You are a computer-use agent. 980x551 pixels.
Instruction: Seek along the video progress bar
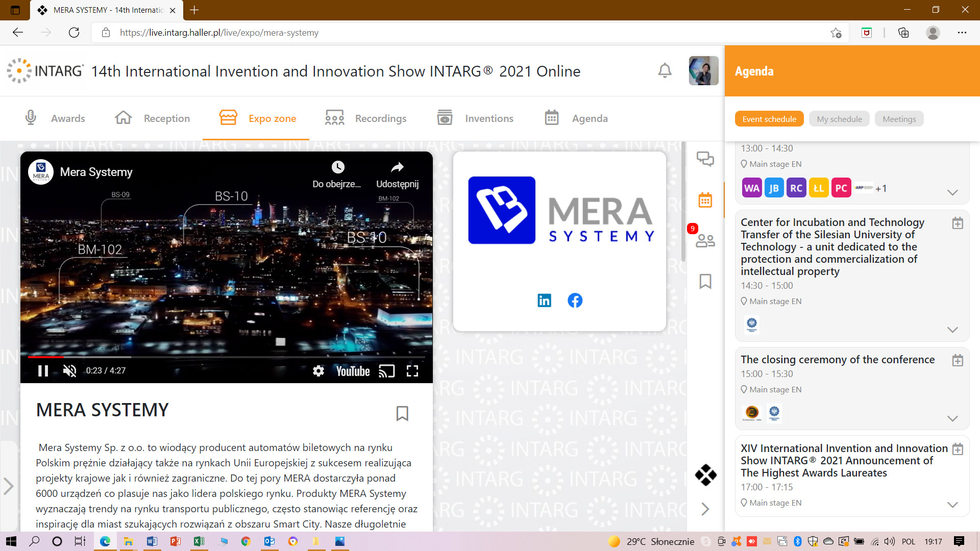(x=227, y=357)
